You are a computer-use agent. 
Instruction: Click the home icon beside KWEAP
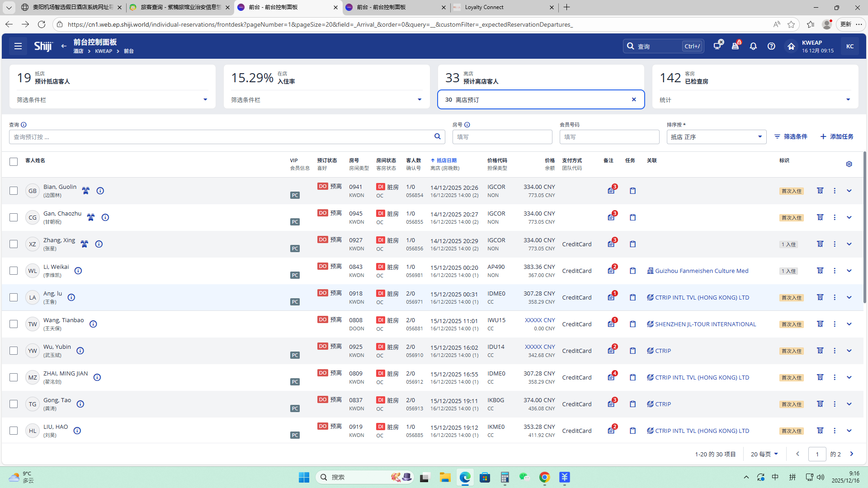pyautogui.click(x=791, y=46)
